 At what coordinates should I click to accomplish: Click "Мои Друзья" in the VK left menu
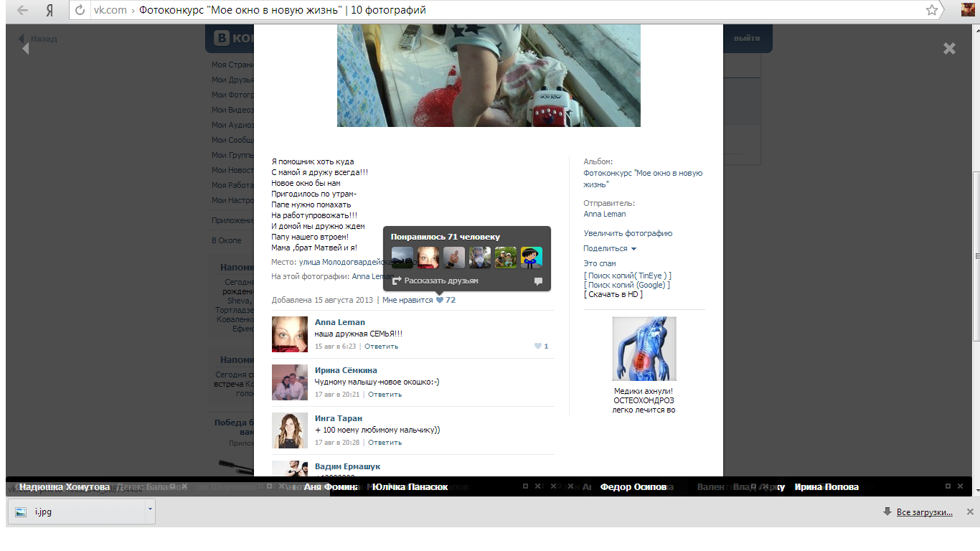[232, 80]
